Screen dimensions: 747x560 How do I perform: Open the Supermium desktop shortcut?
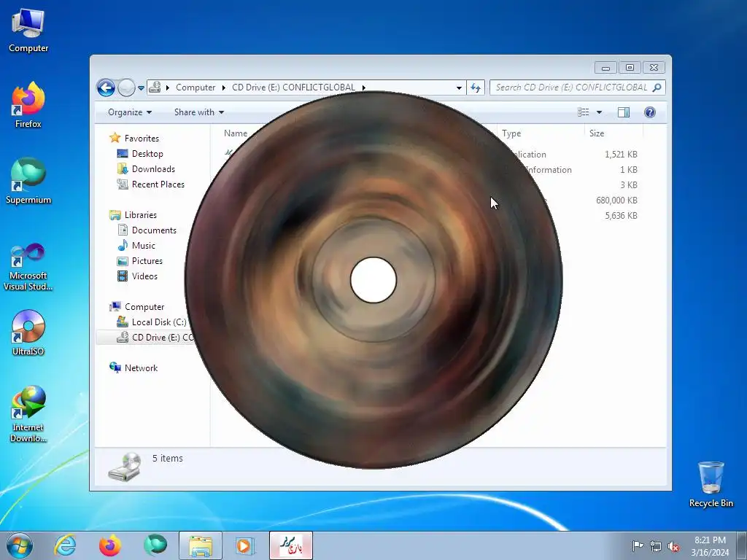(28, 182)
